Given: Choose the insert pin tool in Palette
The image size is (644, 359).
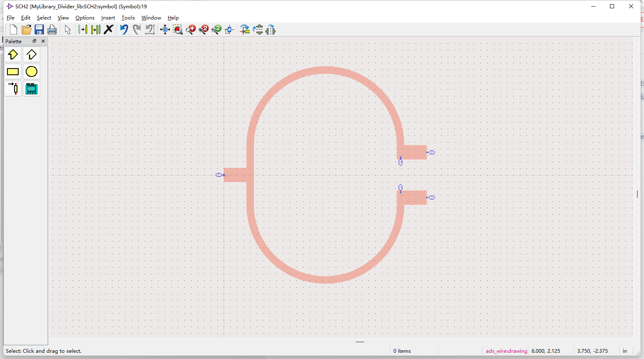Looking at the screenshot, I should 13,89.
